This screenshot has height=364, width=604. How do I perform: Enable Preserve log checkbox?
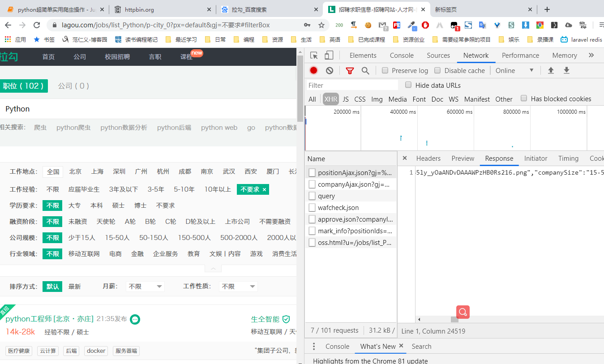pos(385,70)
